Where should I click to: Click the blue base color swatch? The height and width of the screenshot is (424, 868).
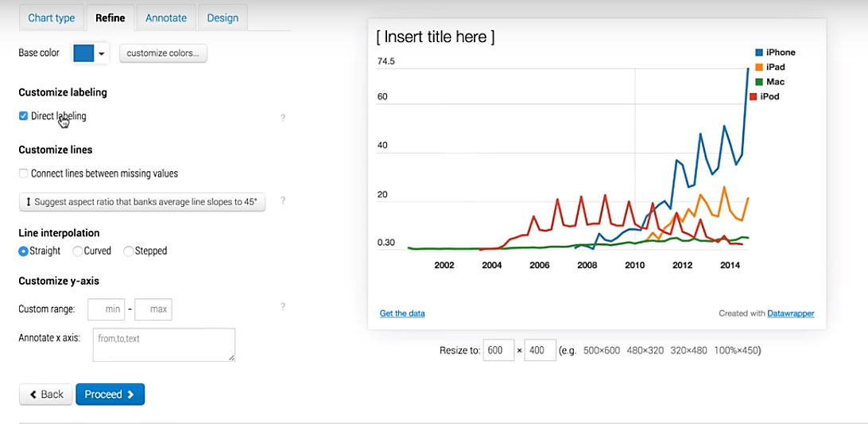click(x=83, y=54)
